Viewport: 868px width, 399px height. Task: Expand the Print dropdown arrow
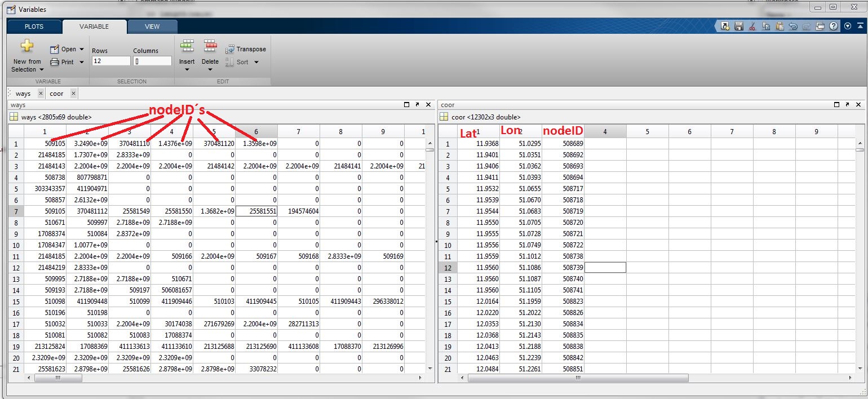point(82,62)
